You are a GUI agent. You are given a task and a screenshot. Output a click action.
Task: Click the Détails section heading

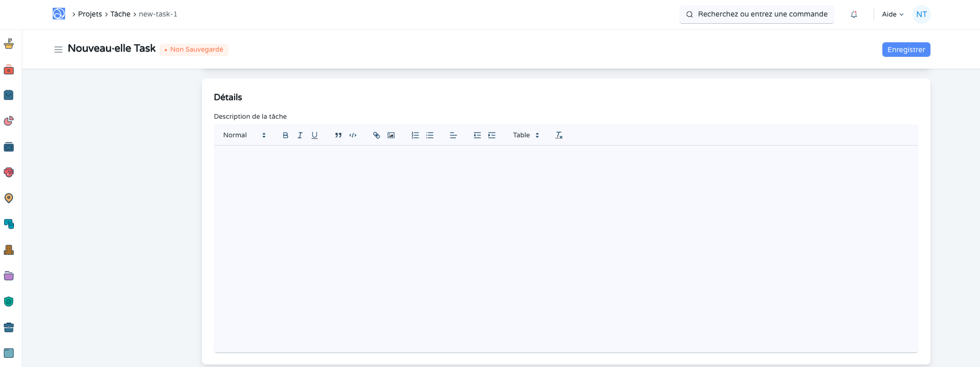pyautogui.click(x=228, y=97)
